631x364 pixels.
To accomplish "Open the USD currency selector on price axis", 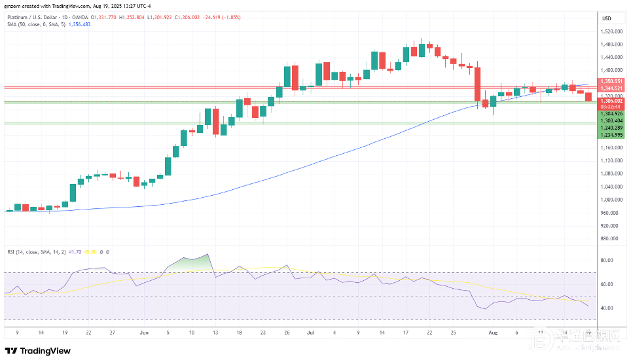I will [x=606, y=18].
